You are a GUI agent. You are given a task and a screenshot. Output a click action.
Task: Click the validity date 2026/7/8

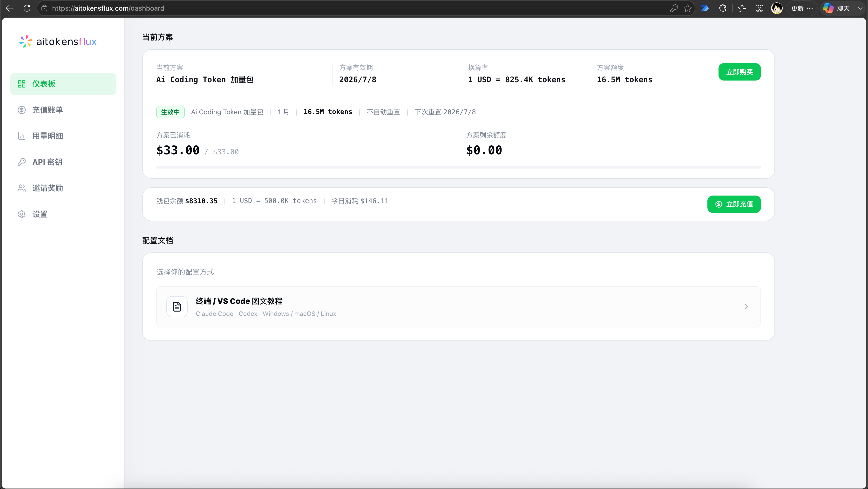point(358,80)
